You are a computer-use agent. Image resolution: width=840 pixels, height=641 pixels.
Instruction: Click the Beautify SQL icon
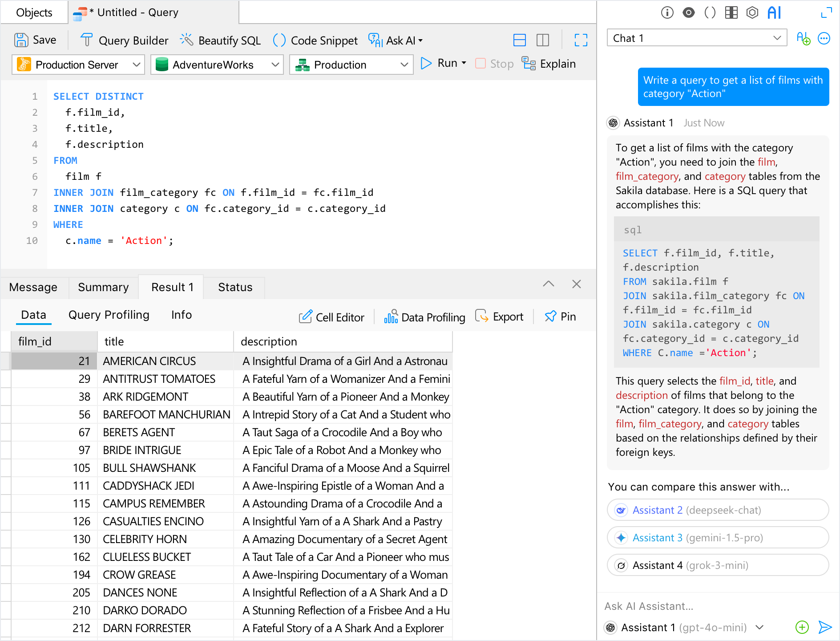click(186, 40)
